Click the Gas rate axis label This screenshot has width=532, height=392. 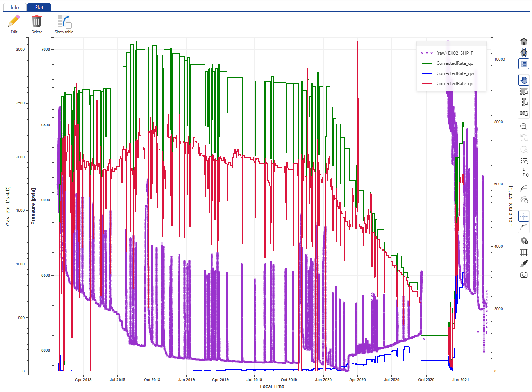[x=8, y=206]
